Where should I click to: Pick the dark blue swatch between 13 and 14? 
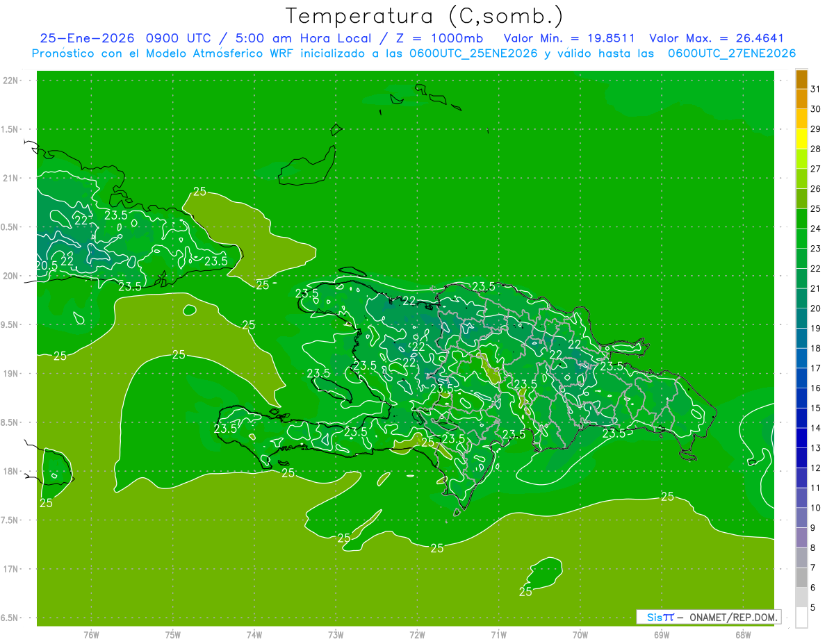point(801,438)
